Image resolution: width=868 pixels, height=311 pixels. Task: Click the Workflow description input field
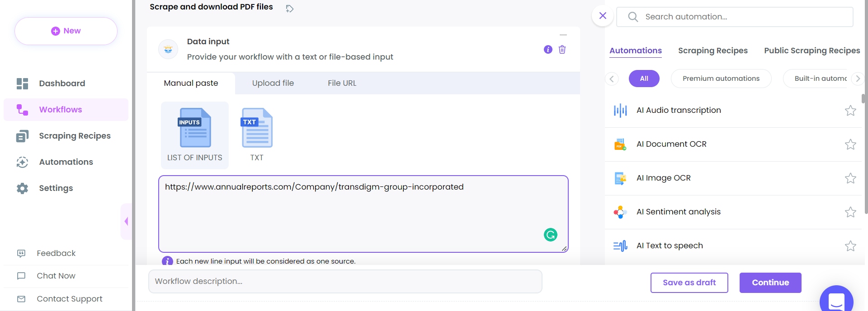pos(345,281)
